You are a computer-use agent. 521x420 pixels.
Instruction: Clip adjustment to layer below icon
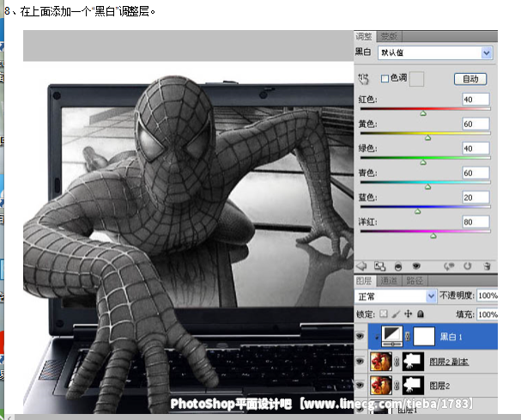coord(398,266)
